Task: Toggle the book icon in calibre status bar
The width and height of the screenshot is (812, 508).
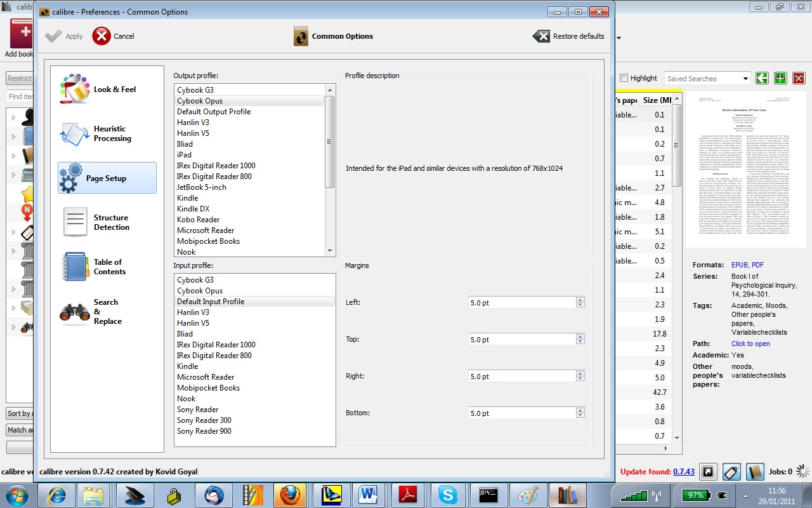Action: coord(754,472)
